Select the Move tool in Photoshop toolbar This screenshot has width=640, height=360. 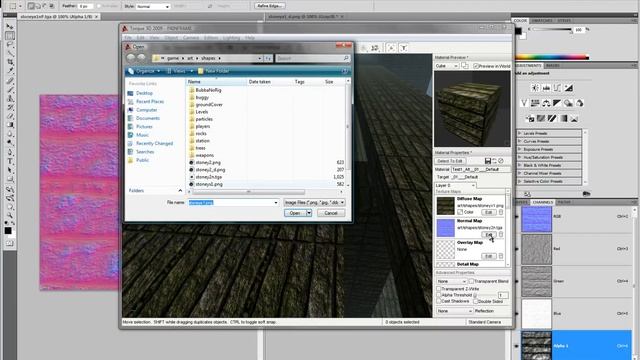coord(10,27)
